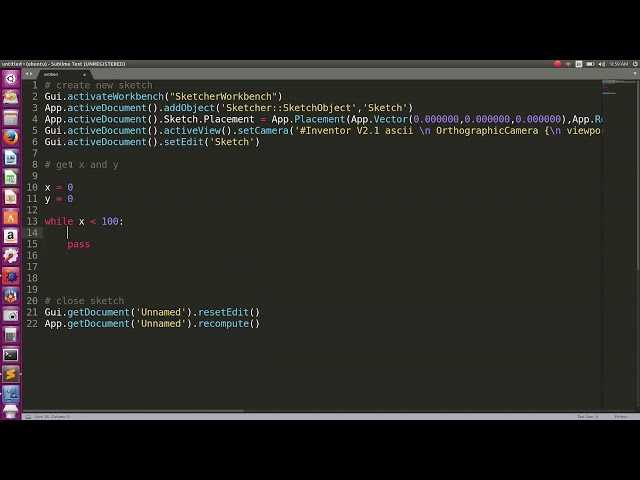Open the screenshot camera app in dock
The image size is (640, 480).
pyautogui.click(x=10, y=315)
